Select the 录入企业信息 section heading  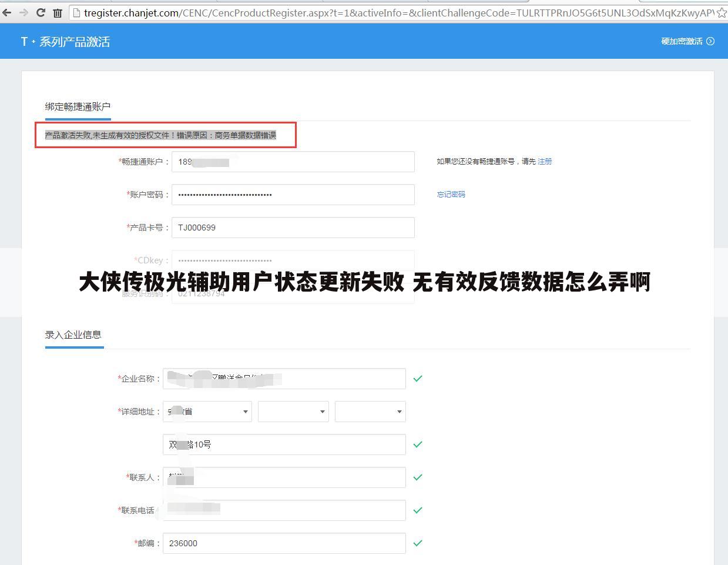(x=73, y=335)
